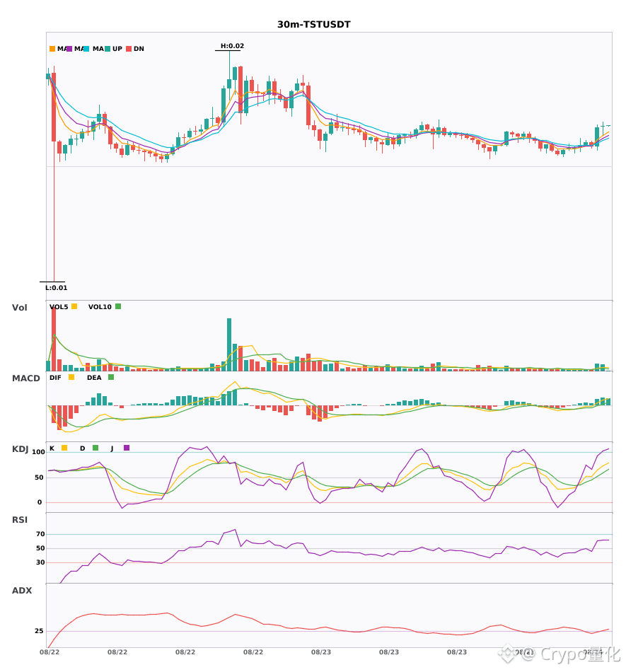
Task: Click the cyan MA legend swatch
Action: pyautogui.click(x=86, y=49)
